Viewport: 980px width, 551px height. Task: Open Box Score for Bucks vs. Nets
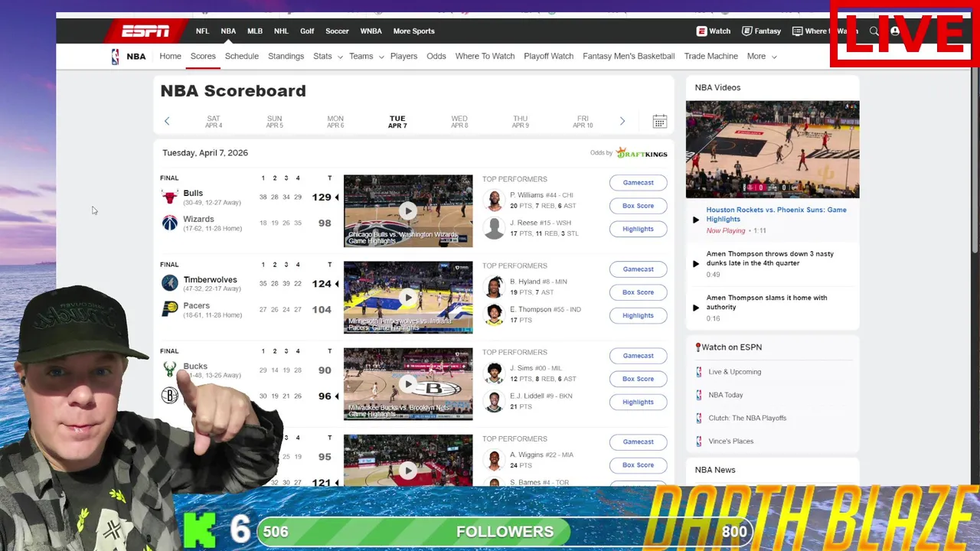click(638, 379)
